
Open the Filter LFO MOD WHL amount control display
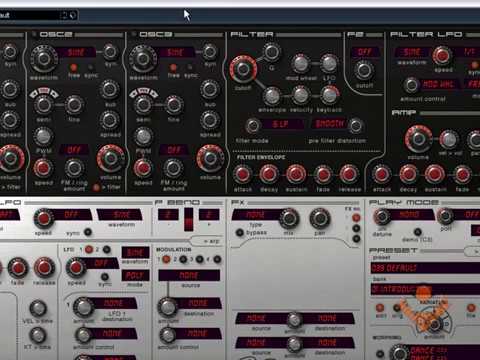(439, 84)
